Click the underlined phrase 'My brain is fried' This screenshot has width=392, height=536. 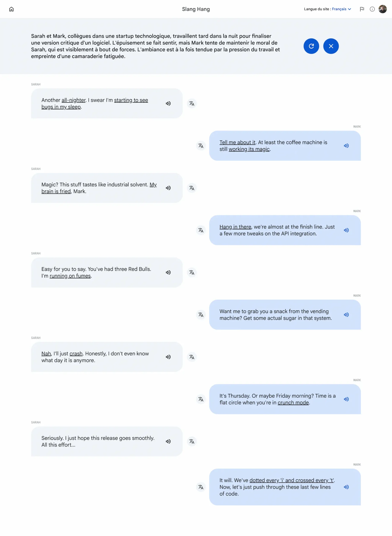point(99,188)
